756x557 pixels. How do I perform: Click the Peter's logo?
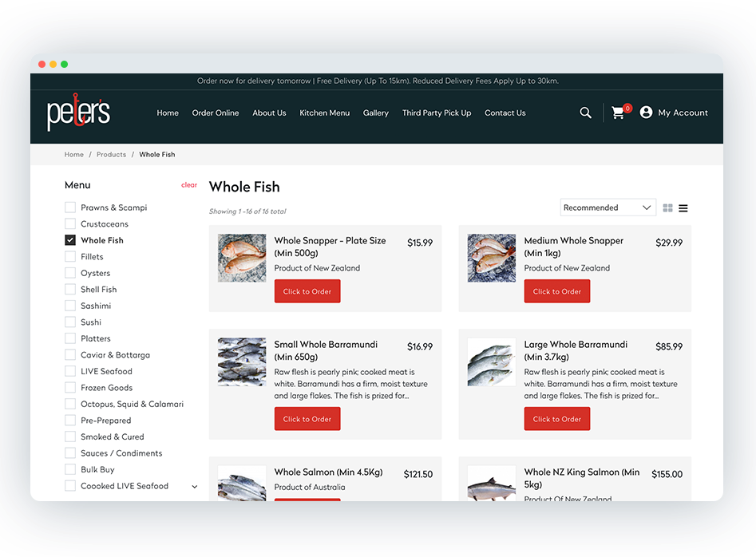pos(77,113)
